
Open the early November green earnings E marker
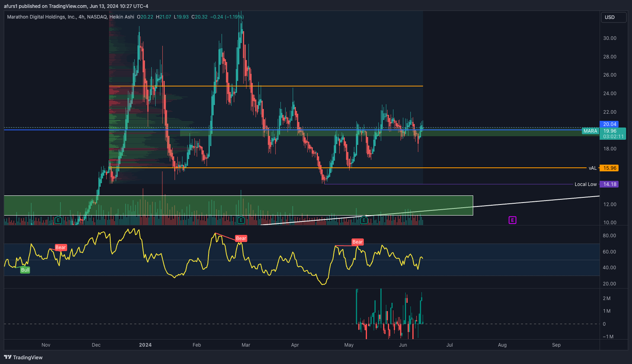58,220
